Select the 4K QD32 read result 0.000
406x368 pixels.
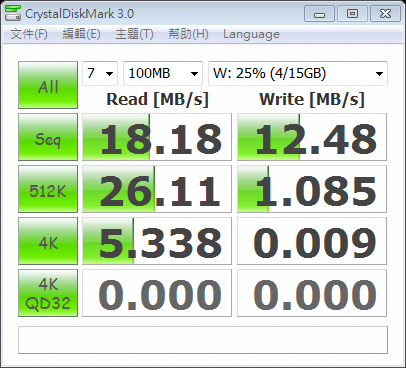(157, 293)
